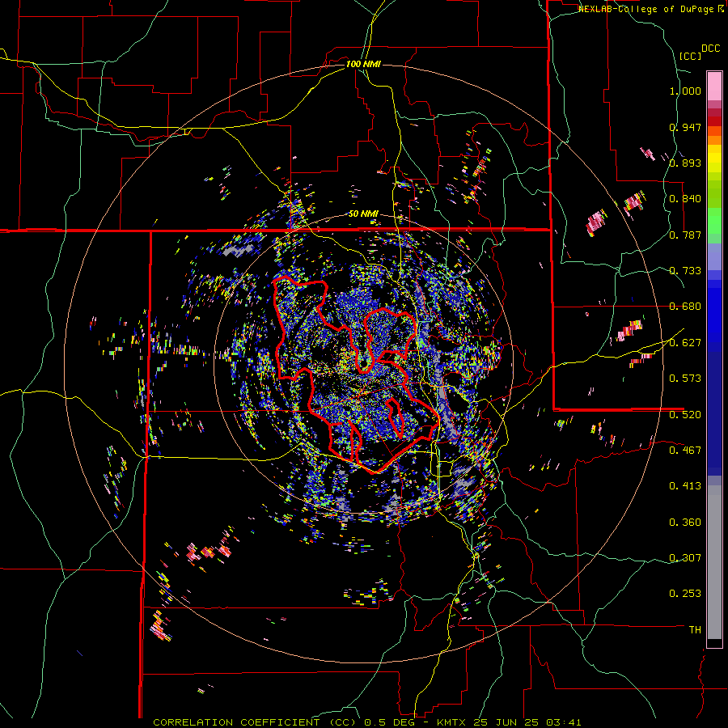Image resolution: width=728 pixels, height=728 pixels.
Task: Select the 0.253 legend value
Action: click(685, 594)
